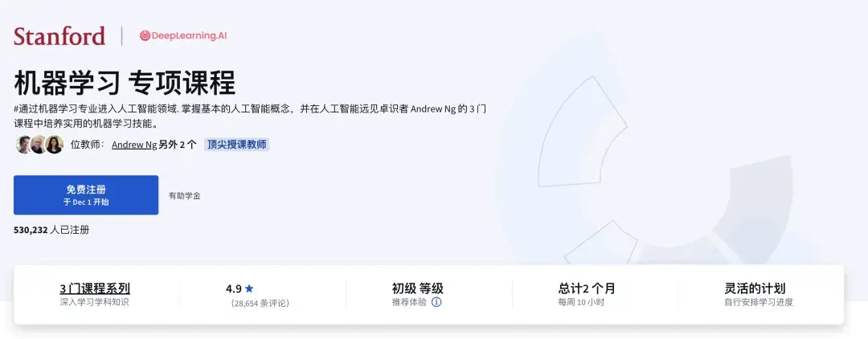Click the second instructor avatar

(x=39, y=145)
